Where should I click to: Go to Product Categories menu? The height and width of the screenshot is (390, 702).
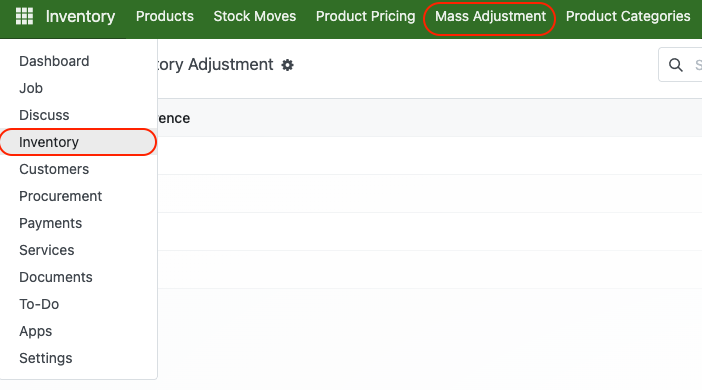click(x=628, y=17)
